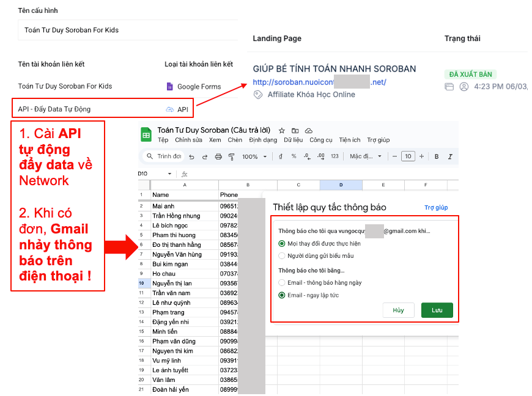Viewport: 532px width, 396px height.
Task: Click the Lưu button
Action: pos(437,310)
